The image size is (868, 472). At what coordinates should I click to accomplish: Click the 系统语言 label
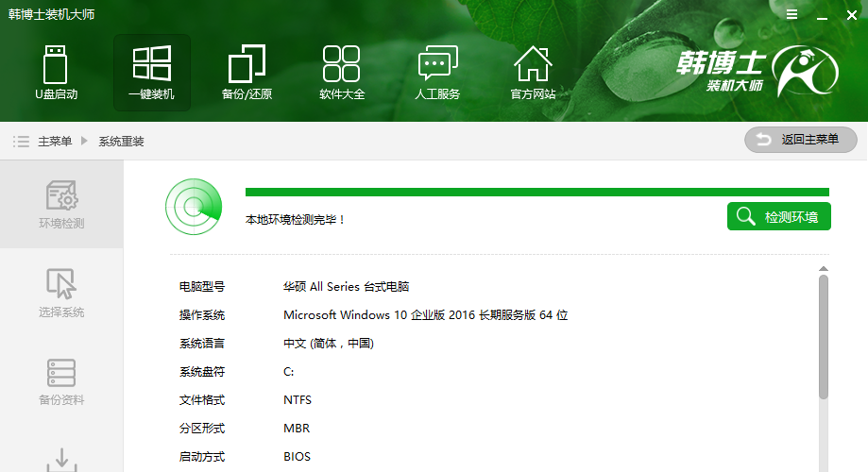[202, 344]
